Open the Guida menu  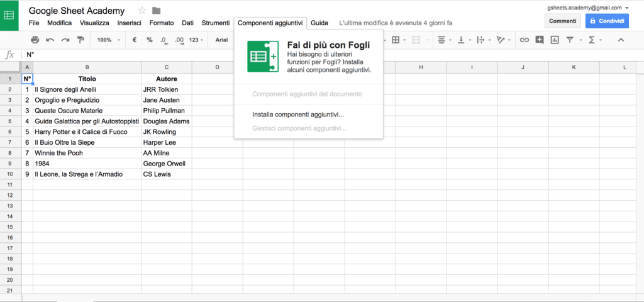pos(319,23)
